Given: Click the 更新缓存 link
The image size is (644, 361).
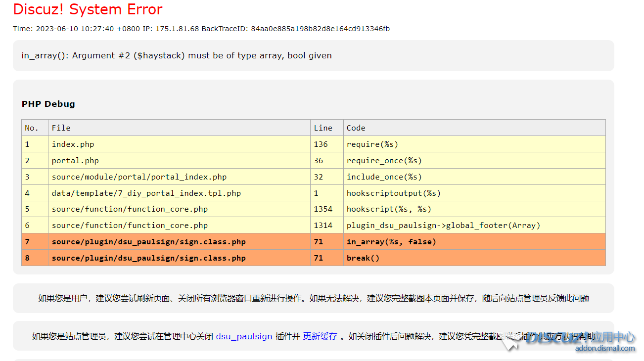Looking at the screenshot, I should point(320,336).
